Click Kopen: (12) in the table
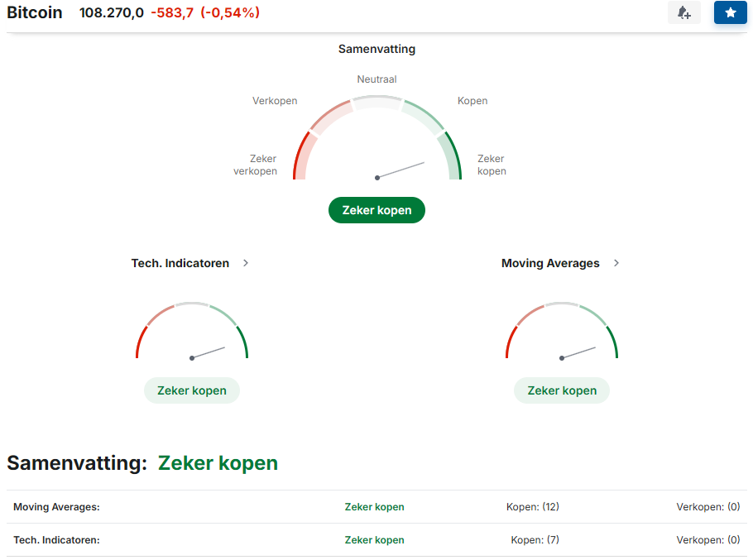 click(533, 507)
